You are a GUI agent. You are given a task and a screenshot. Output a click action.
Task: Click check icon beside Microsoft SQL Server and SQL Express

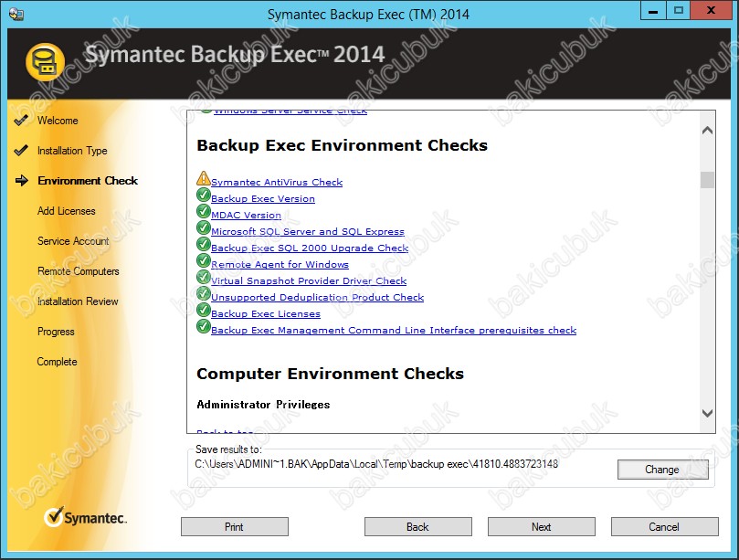point(203,227)
